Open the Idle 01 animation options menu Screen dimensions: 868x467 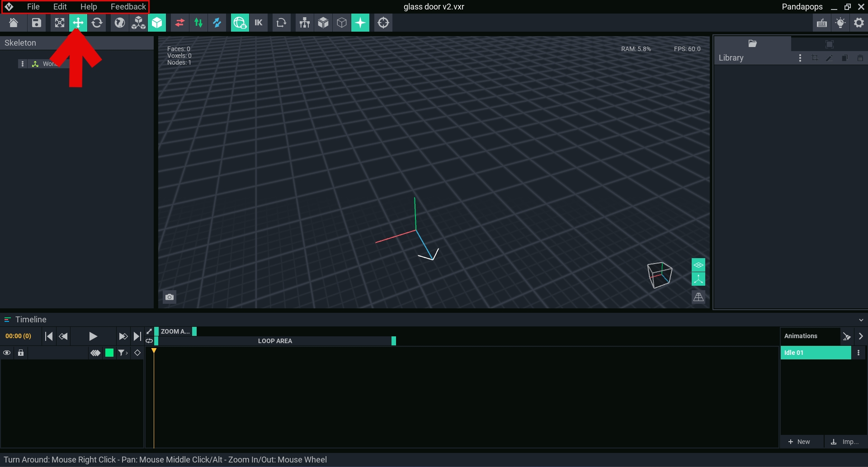[x=859, y=353]
